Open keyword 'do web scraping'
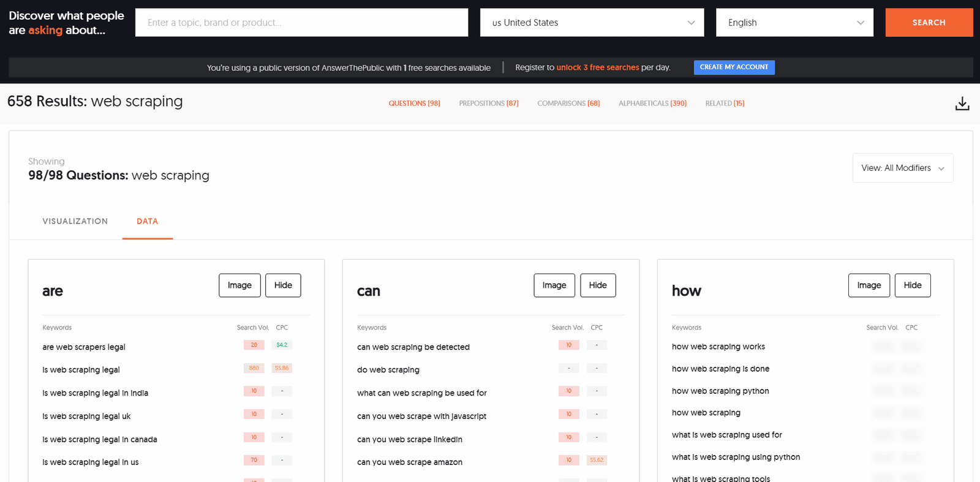Screen dimensions: 980x482 388,370
